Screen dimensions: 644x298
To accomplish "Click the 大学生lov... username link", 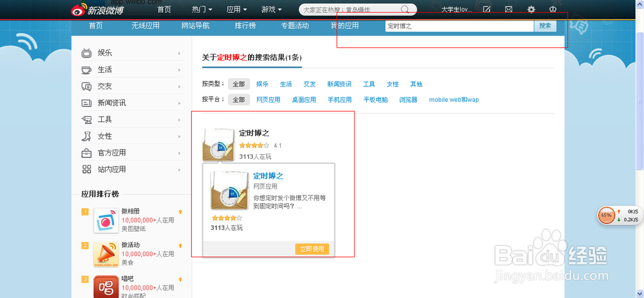I will pyautogui.click(x=457, y=9).
